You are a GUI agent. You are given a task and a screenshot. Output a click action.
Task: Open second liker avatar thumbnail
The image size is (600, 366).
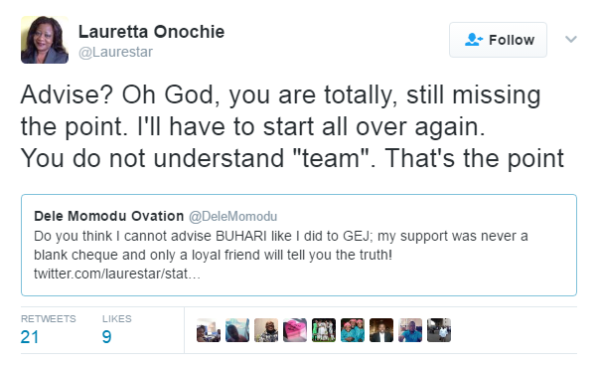tap(237, 330)
